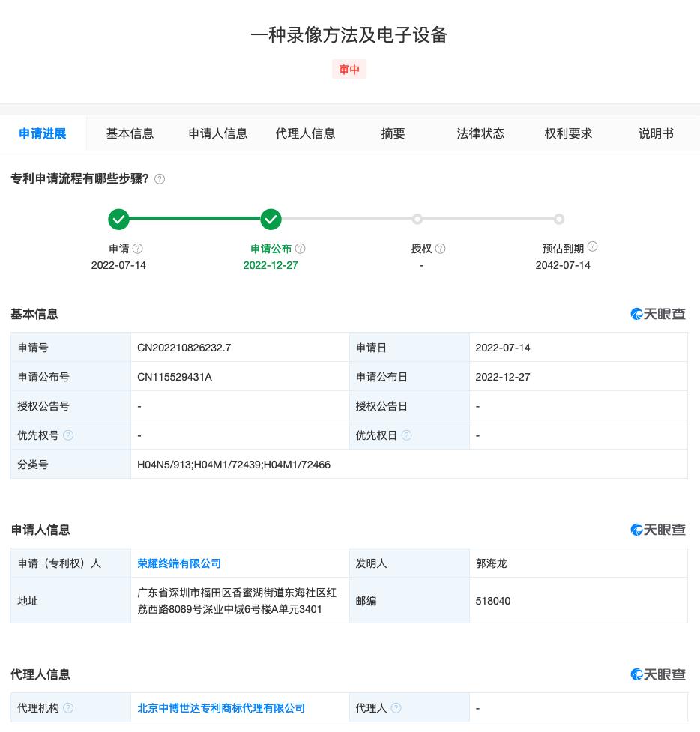700x732 pixels.
Task: Click the 申请公布 checkmark on the progress timeline
Action: pos(271,219)
